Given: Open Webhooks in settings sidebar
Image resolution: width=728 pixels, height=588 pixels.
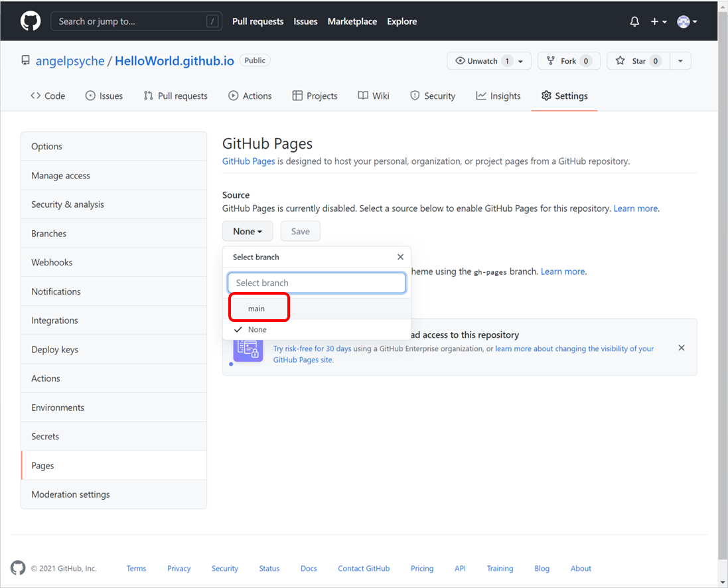Looking at the screenshot, I should click(x=113, y=262).
